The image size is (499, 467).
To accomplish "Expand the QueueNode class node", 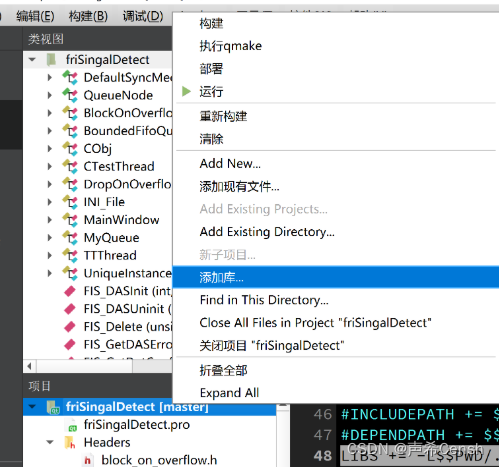I will click(x=50, y=95).
